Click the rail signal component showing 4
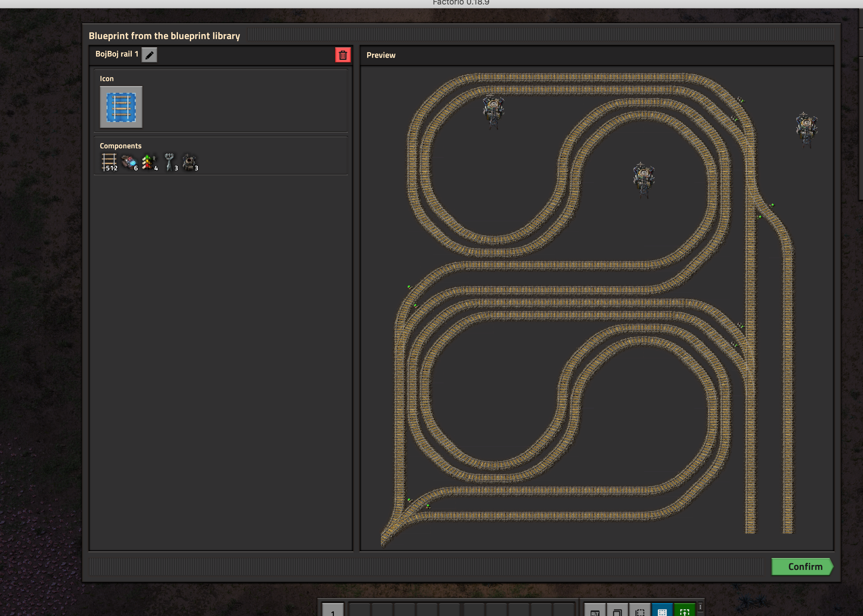 (x=149, y=162)
